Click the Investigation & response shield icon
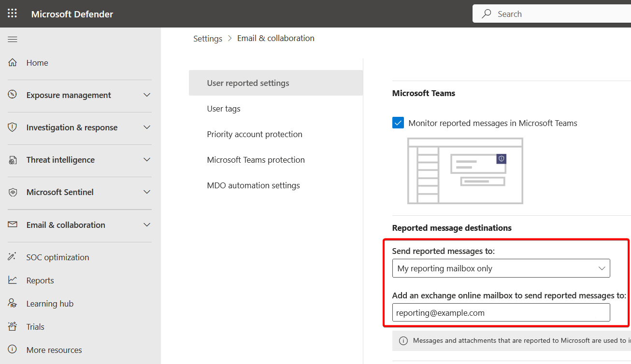 pos(13,127)
